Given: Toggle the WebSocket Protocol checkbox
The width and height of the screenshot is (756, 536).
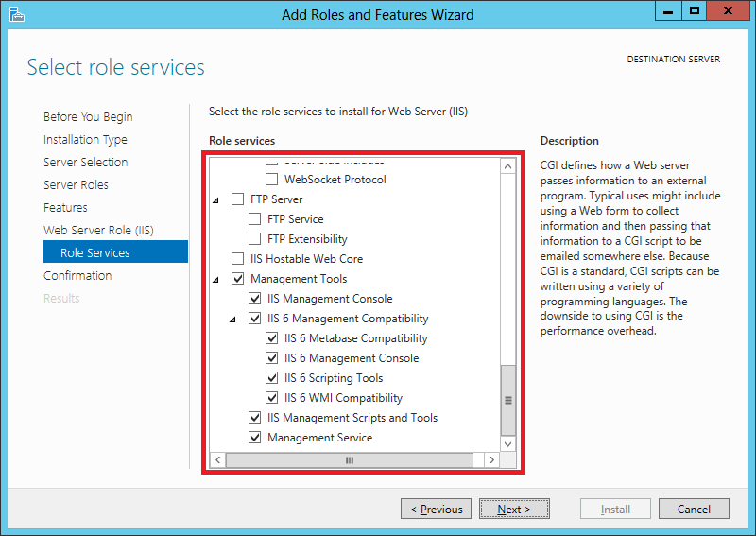Looking at the screenshot, I should click(272, 180).
